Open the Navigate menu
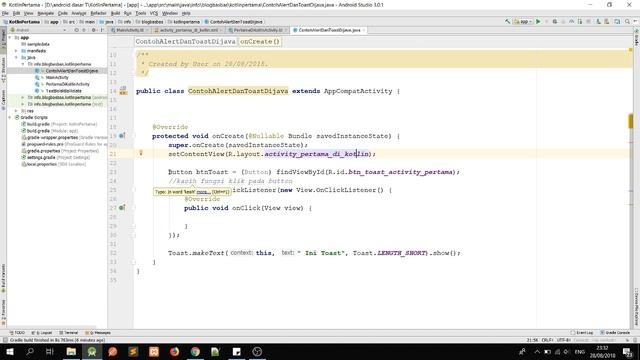The height and width of the screenshot is (360, 640). coord(45,13)
